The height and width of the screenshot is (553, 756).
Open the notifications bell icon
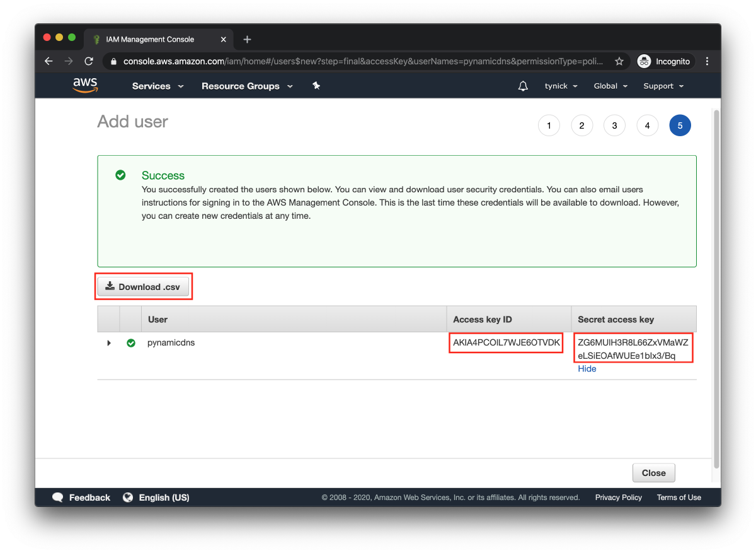523,86
